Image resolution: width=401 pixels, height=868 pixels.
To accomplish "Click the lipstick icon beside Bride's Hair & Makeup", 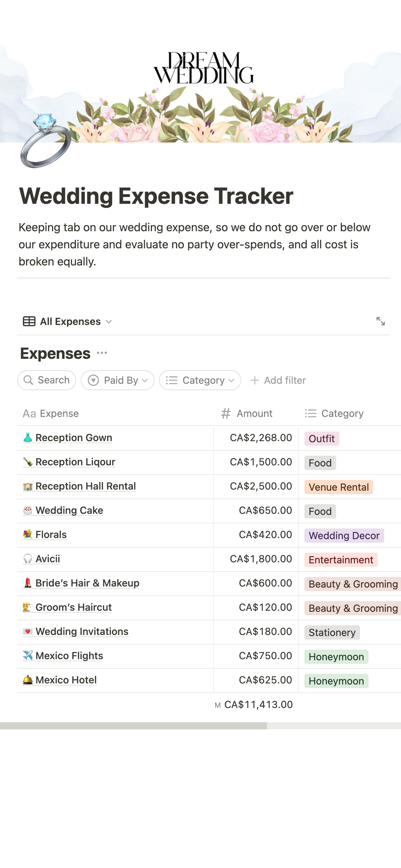I will pos(28,583).
